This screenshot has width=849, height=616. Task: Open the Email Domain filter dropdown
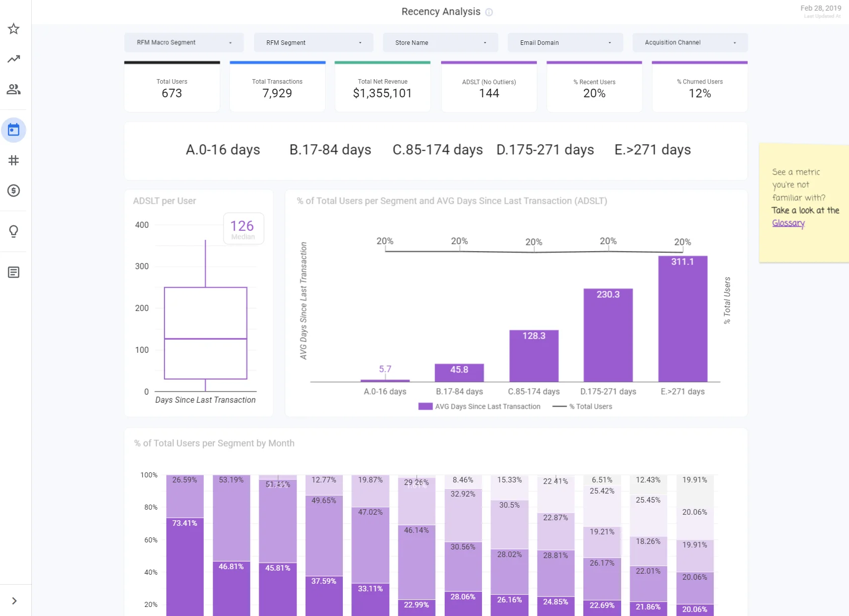pyautogui.click(x=565, y=42)
